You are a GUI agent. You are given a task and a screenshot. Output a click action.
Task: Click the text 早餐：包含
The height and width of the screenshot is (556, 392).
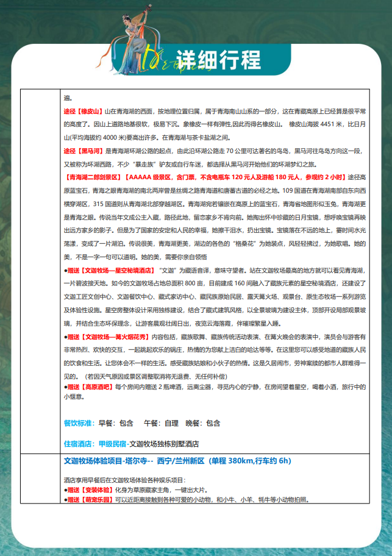pyautogui.click(x=116, y=423)
